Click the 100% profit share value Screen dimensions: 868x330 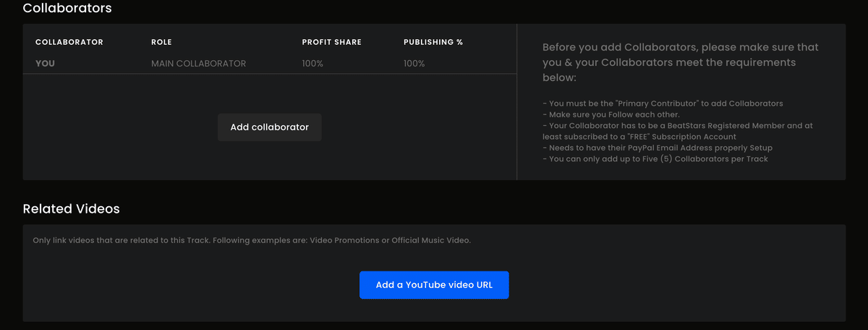pos(312,64)
